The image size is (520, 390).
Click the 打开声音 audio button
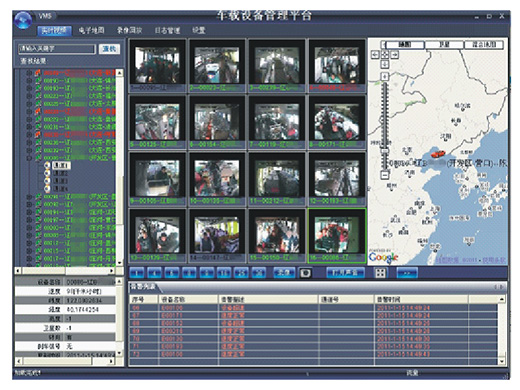tap(345, 273)
